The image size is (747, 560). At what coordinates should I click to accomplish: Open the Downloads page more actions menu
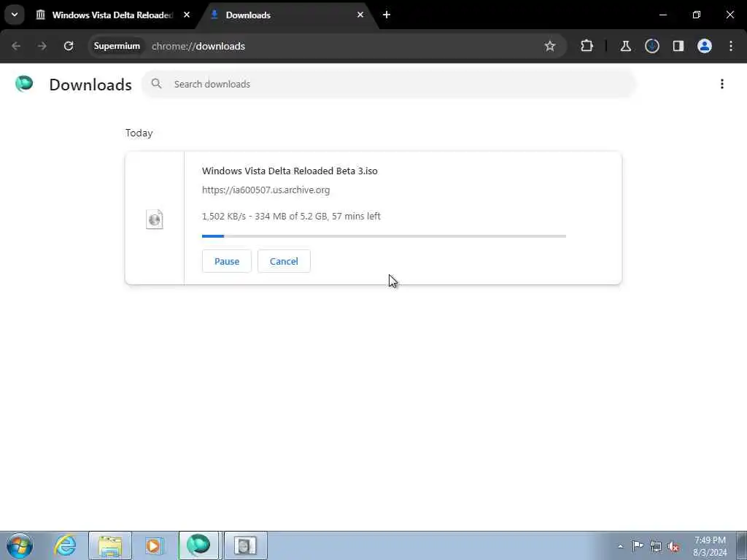[x=722, y=84]
